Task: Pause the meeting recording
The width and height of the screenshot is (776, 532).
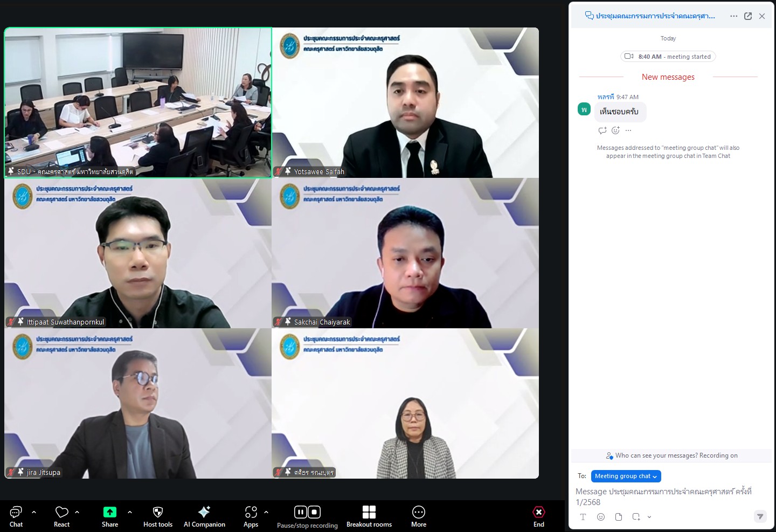Action: (x=301, y=512)
